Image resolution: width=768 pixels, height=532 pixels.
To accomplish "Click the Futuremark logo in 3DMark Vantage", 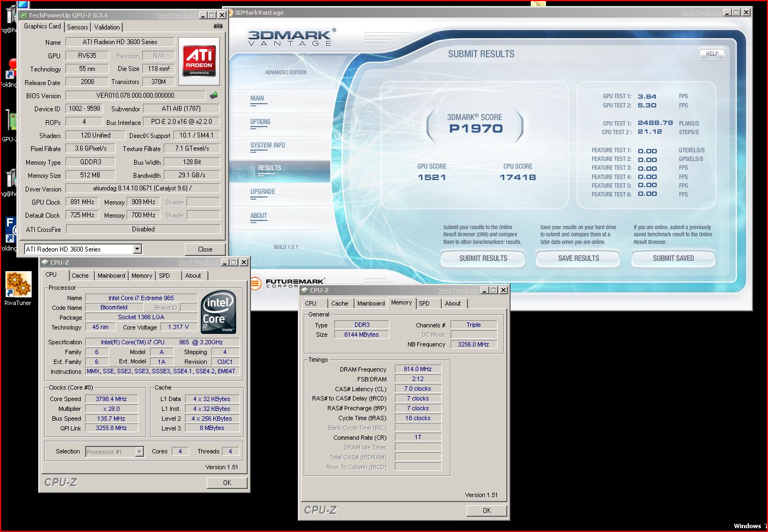I will (287, 283).
